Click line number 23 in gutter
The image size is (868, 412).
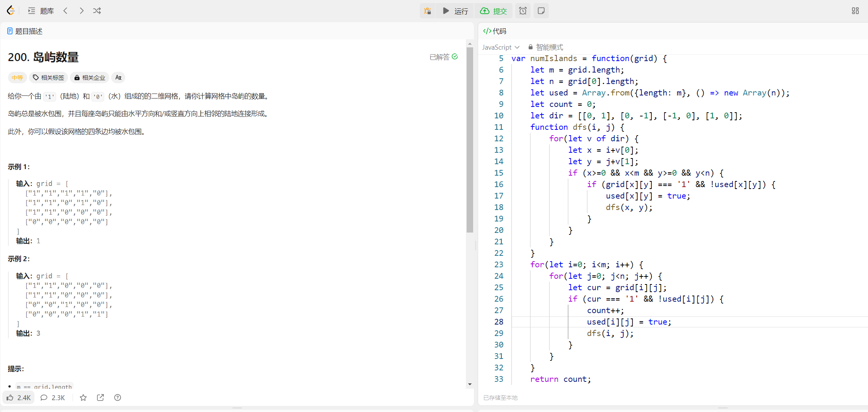pos(499,265)
